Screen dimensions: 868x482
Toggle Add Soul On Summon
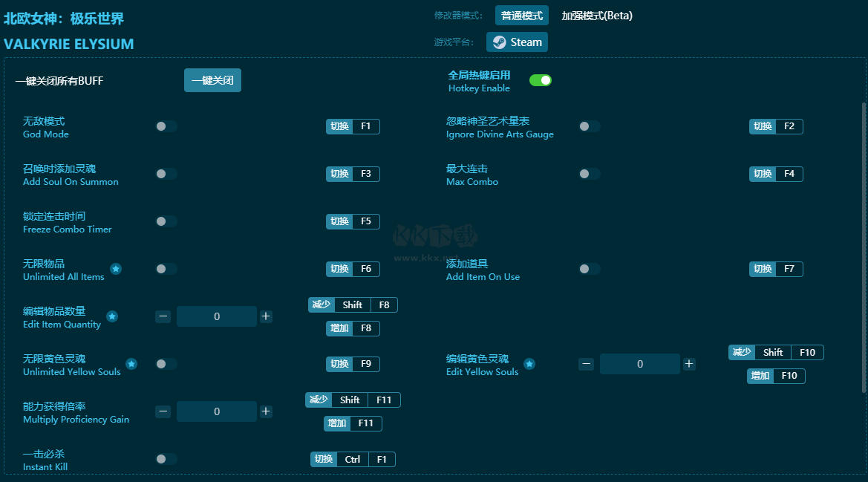(166, 174)
